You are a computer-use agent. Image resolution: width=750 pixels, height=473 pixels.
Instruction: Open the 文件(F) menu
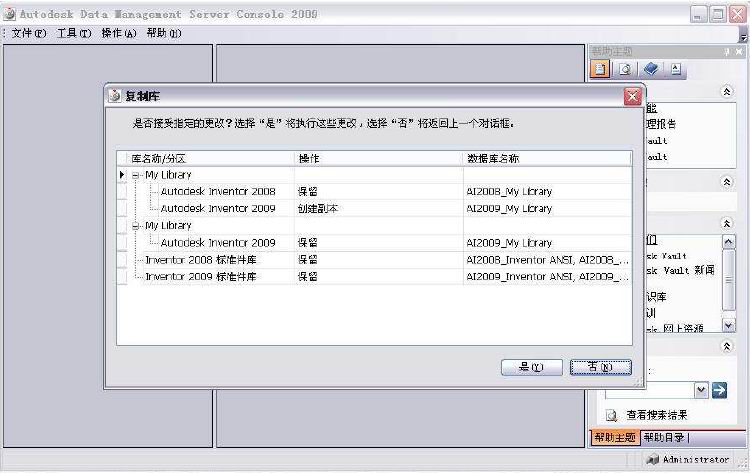pos(29,33)
